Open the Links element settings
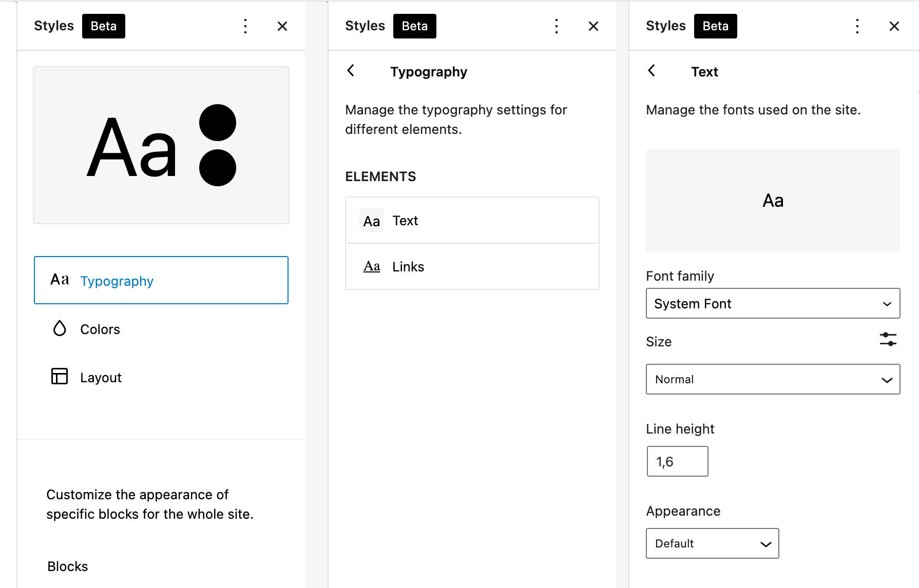The width and height of the screenshot is (919, 588). point(471,267)
